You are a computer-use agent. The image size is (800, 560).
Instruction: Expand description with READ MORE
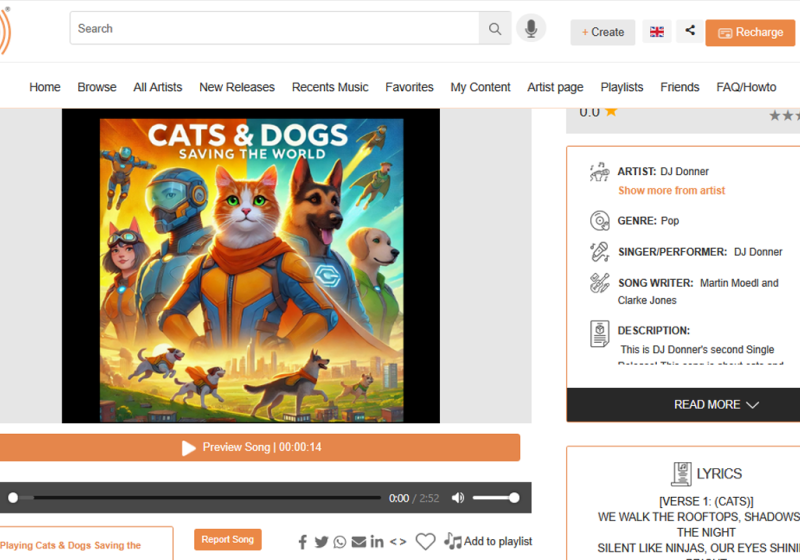(x=715, y=405)
